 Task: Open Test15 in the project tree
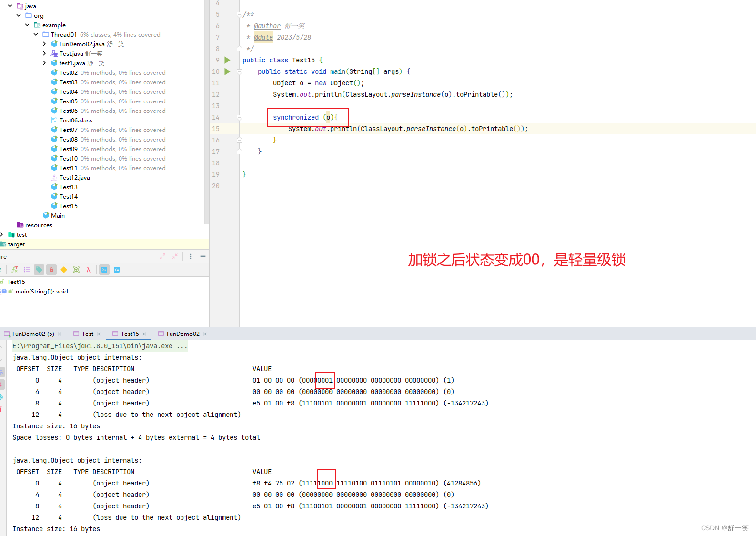coord(69,206)
